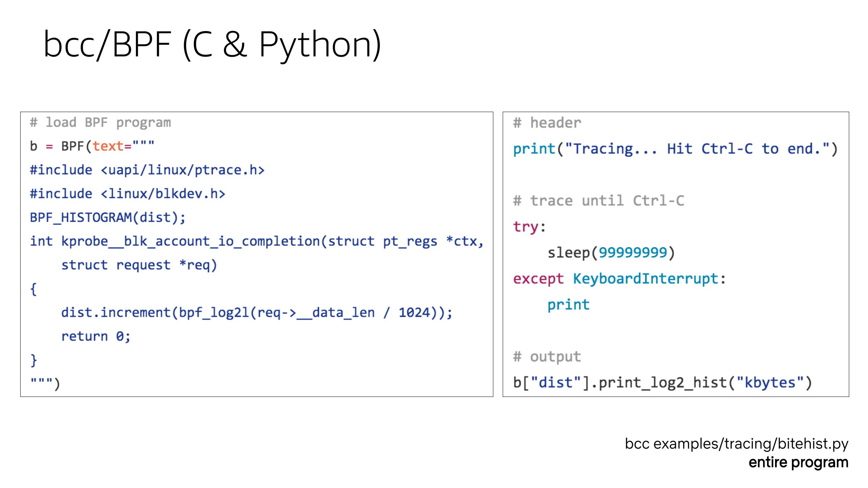This screenshot has width=868, height=488.
Task: Click the dist.increment code line
Action: point(256,313)
